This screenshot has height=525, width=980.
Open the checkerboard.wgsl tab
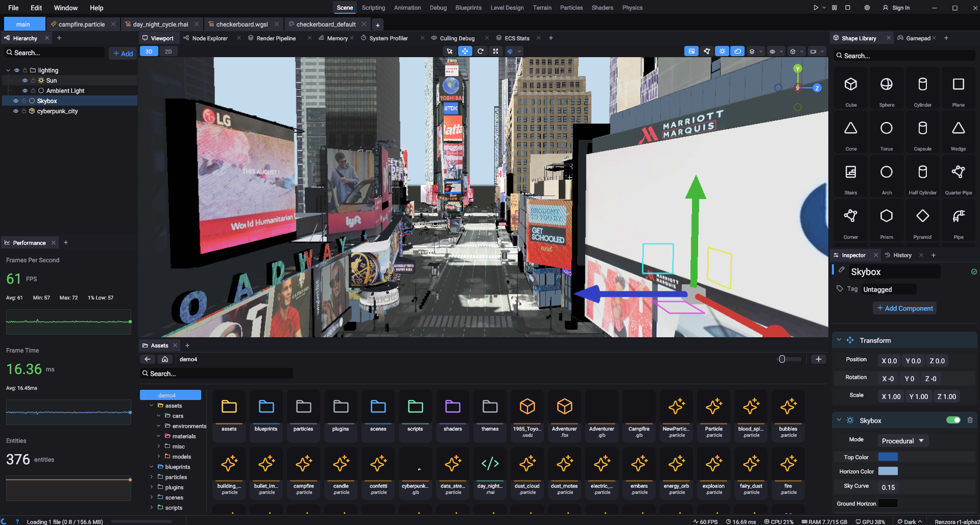click(242, 24)
